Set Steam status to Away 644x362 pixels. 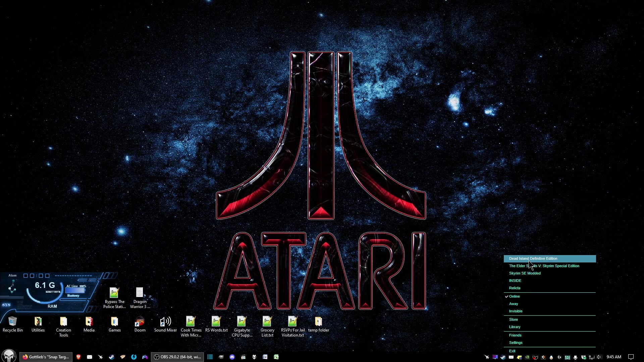pos(514,304)
